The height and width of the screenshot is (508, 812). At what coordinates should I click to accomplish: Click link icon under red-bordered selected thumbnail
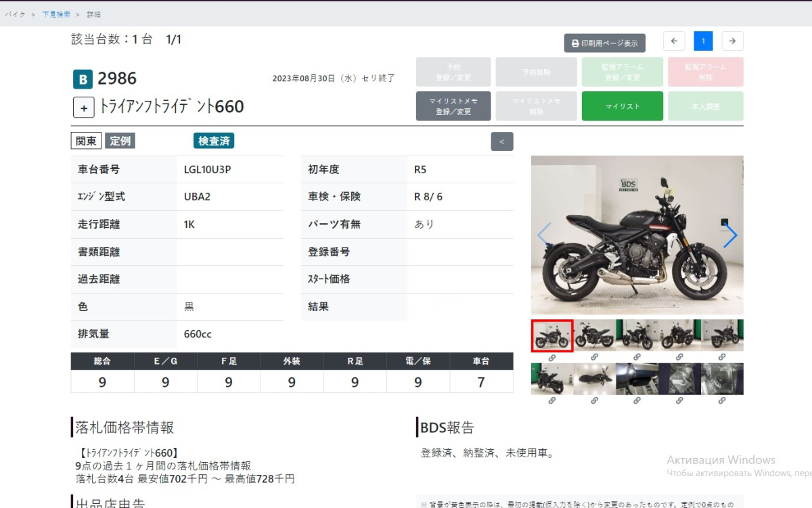551,357
